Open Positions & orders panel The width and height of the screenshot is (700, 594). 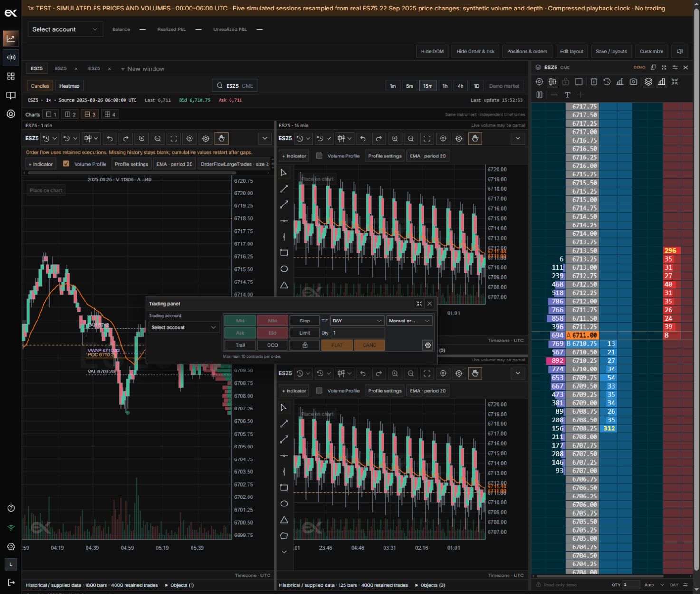[x=527, y=51]
